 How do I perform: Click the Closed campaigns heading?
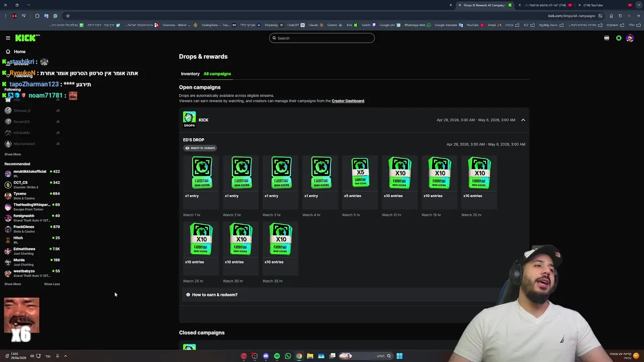[x=202, y=333]
